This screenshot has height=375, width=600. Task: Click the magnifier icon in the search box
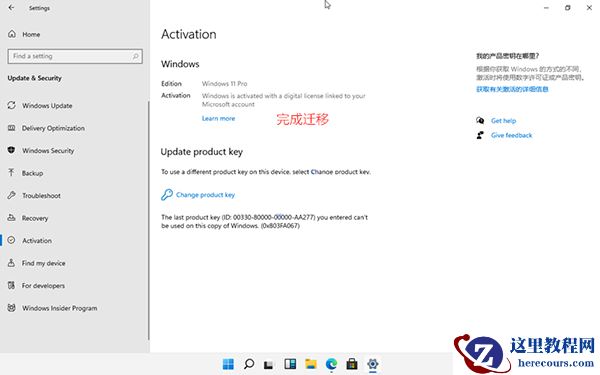(135, 56)
